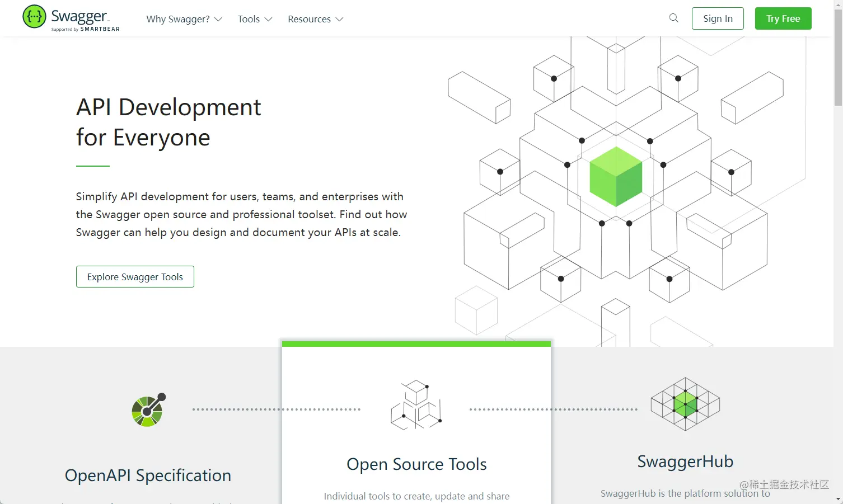The image size is (843, 504).
Task: Click the page vertical scrollbar thumb
Action: (838, 58)
